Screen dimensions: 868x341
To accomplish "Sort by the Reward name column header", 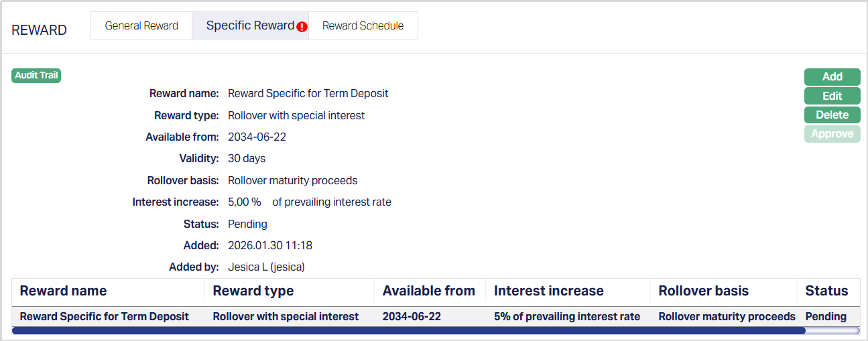I will coord(63,291).
